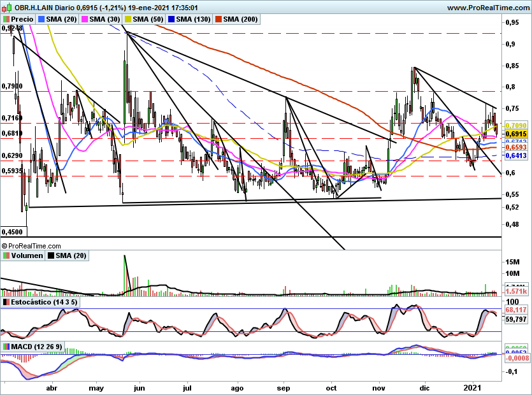Click the 0,6915 current price tag
Viewport: 532px width, 395px height.
516,134
